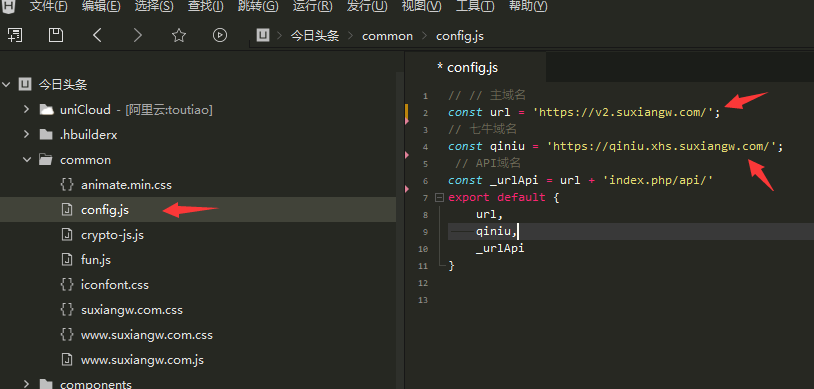Click the animate.min.css file icon
This screenshot has height=389, width=814.
pyautogui.click(x=67, y=184)
